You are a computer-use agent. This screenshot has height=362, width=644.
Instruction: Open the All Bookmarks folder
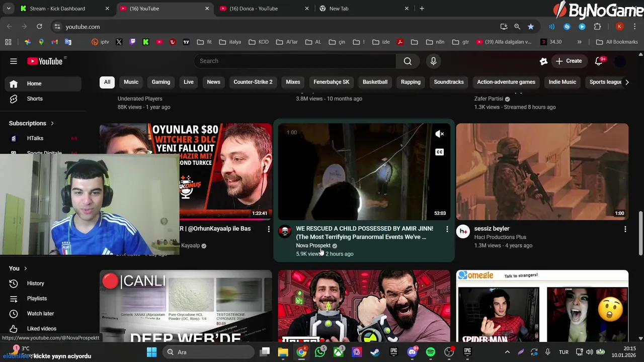coord(617,42)
